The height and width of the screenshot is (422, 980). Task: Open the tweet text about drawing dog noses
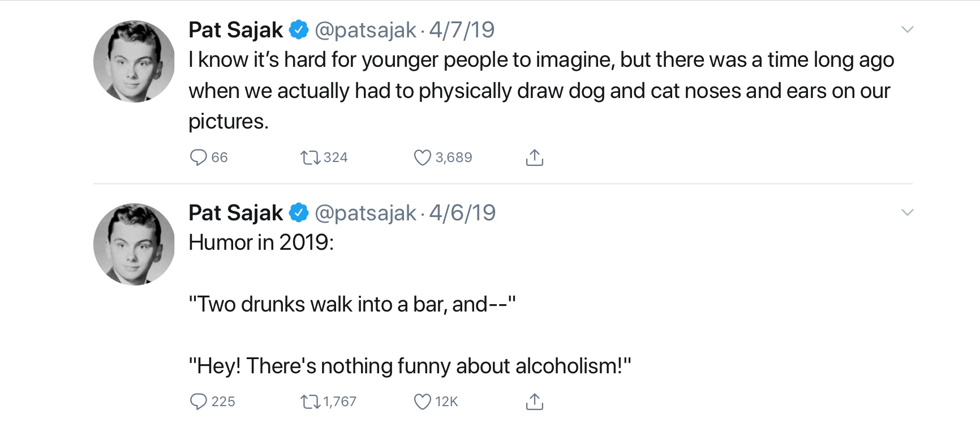pyautogui.click(x=540, y=91)
